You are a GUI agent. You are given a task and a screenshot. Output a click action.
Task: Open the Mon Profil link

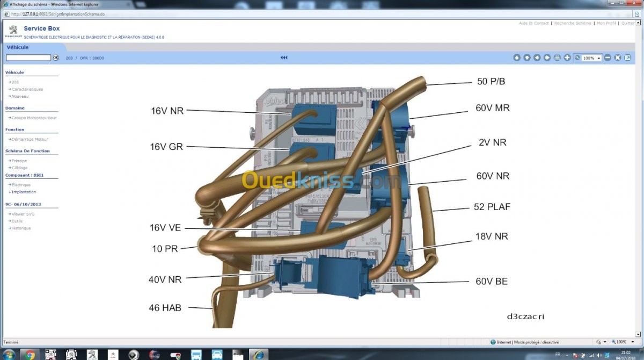tap(606, 23)
